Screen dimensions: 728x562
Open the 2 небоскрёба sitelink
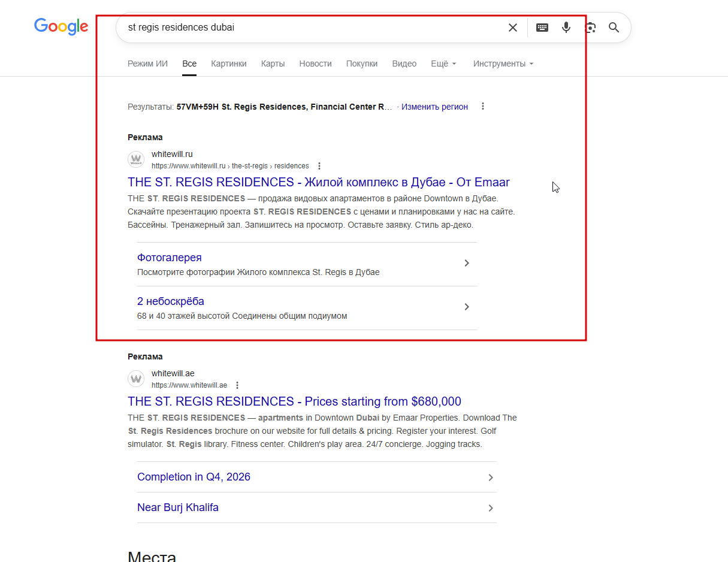point(171,301)
